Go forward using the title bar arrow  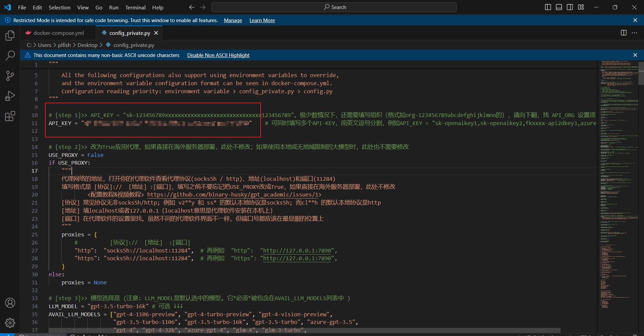203,7
